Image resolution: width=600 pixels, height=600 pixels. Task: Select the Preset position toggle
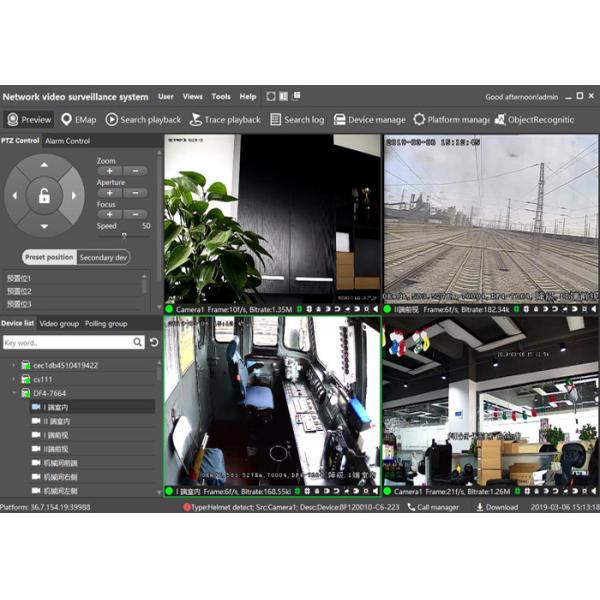pos(49,257)
